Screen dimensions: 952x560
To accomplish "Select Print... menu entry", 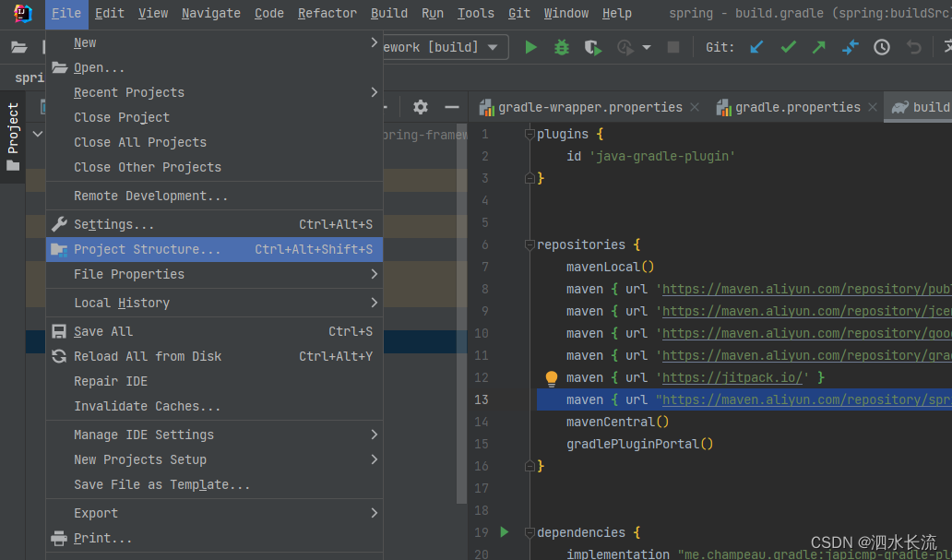I will tap(214, 538).
